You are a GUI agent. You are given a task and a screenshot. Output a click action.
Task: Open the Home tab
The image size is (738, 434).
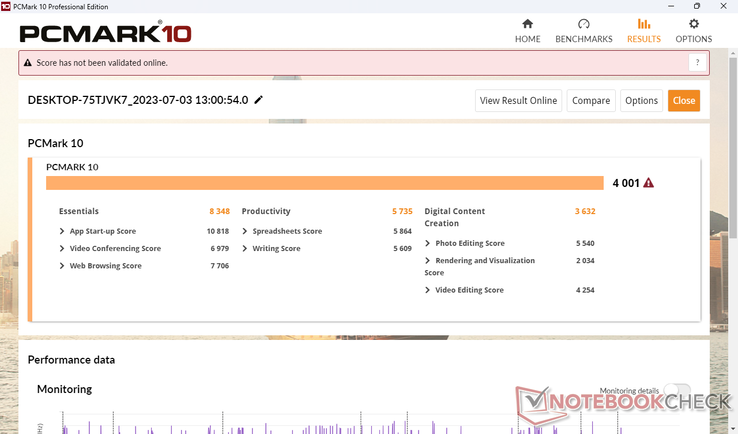[527, 31]
